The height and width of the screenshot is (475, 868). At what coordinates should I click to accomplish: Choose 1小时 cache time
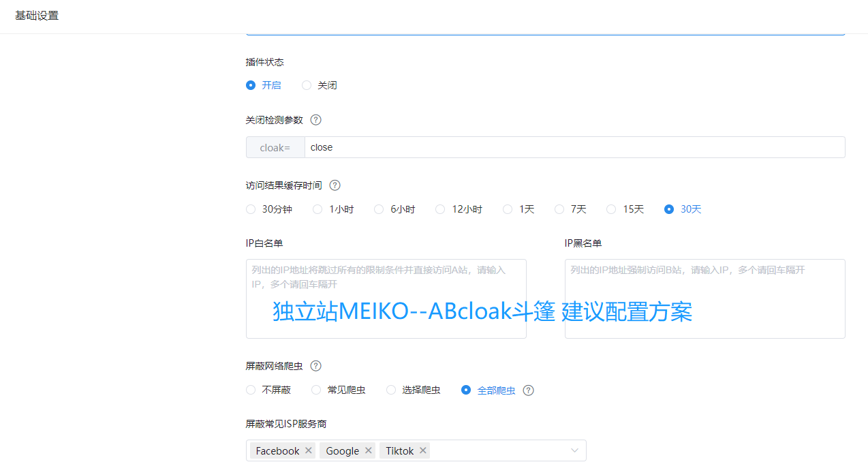[317, 209]
